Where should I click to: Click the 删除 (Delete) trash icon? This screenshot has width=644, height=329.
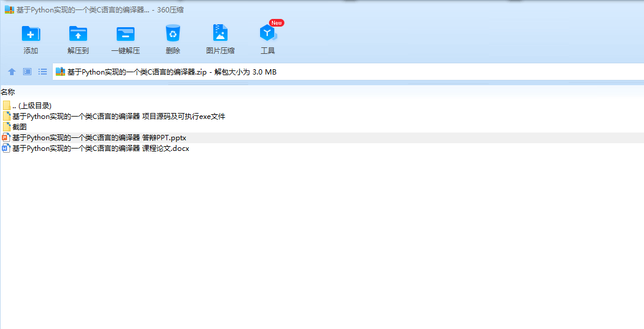[173, 34]
